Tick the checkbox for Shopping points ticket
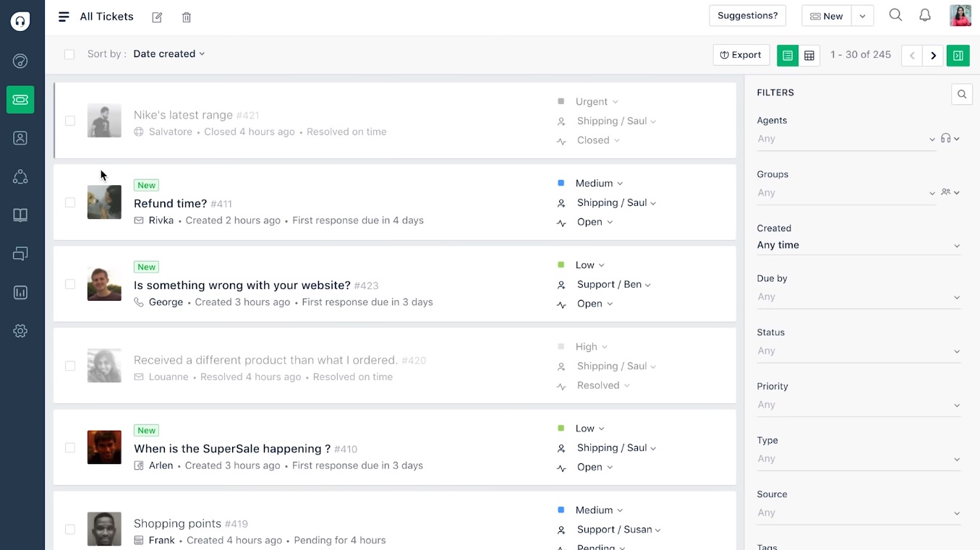This screenshot has height=550, width=980. (x=70, y=529)
